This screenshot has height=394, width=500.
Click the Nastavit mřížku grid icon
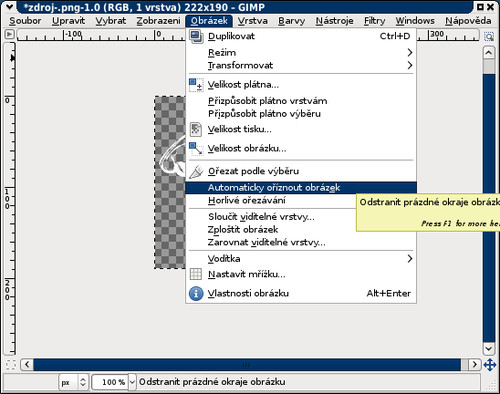pos(196,274)
